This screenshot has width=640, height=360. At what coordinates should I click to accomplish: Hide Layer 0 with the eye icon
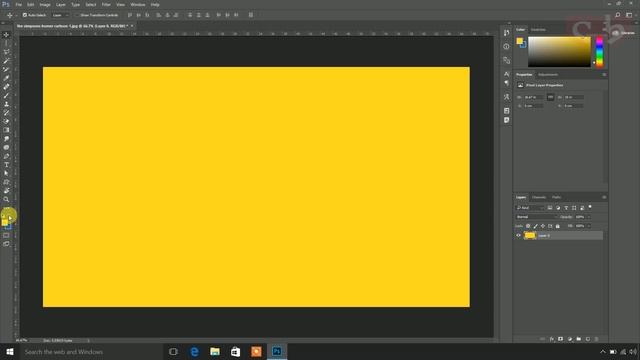518,236
